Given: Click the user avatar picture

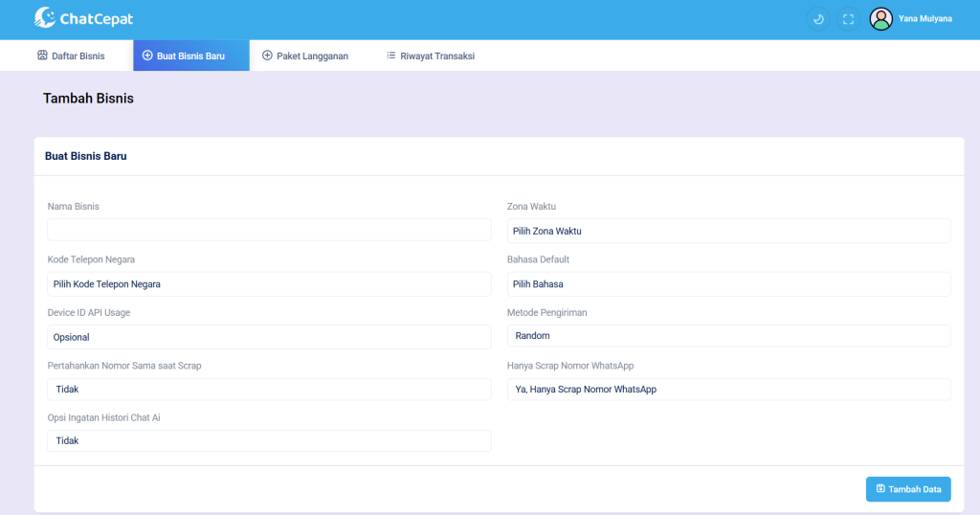Looking at the screenshot, I should click(x=880, y=19).
